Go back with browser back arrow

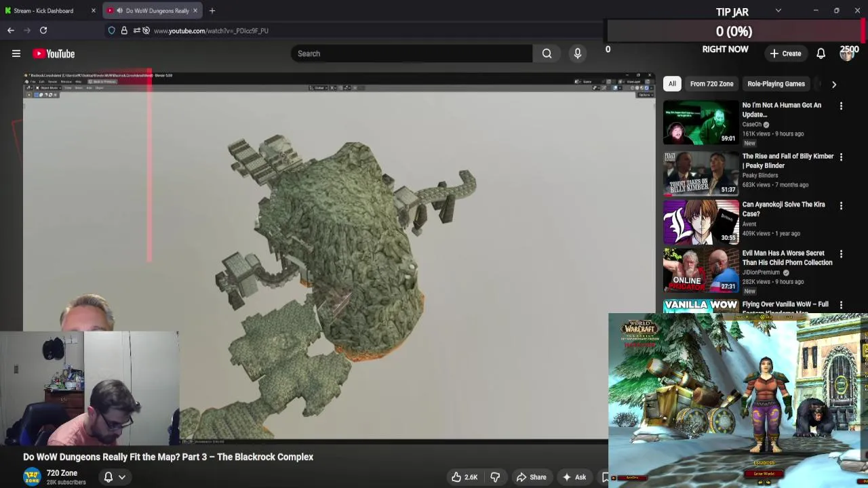coord(11,30)
